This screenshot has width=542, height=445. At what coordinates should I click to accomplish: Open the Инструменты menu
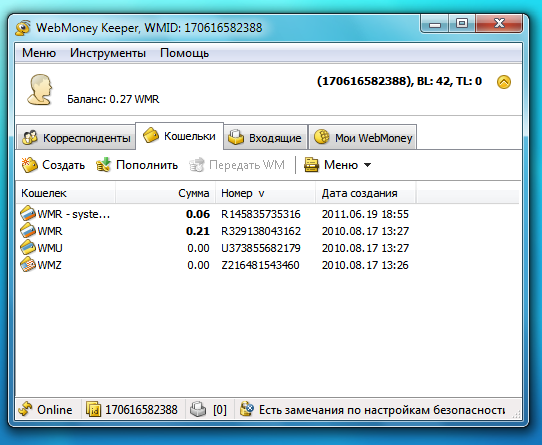[108, 53]
